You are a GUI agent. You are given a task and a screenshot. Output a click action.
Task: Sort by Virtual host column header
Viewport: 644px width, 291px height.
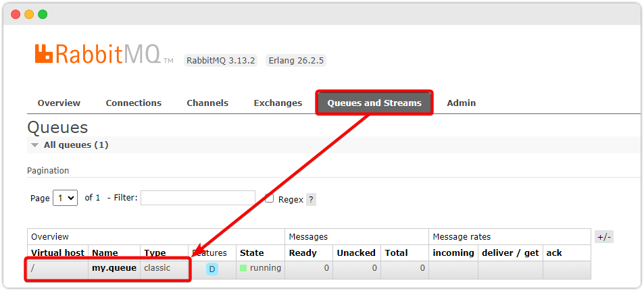point(58,253)
